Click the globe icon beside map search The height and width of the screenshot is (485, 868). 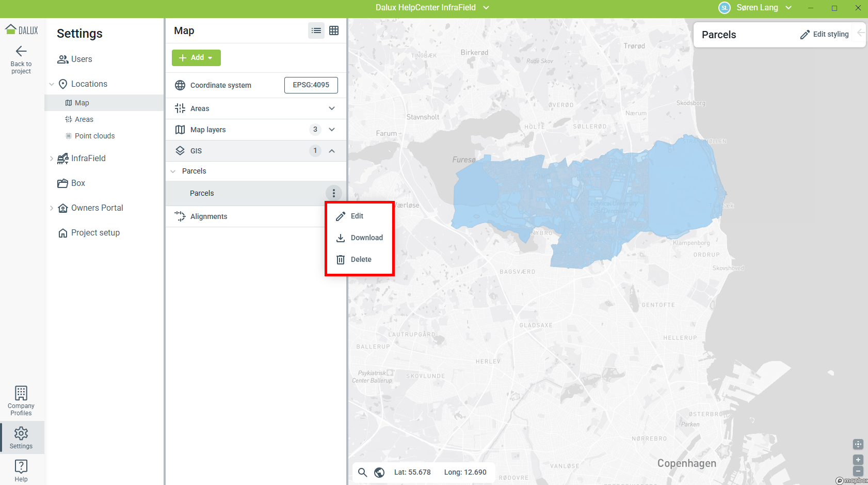[x=379, y=472]
